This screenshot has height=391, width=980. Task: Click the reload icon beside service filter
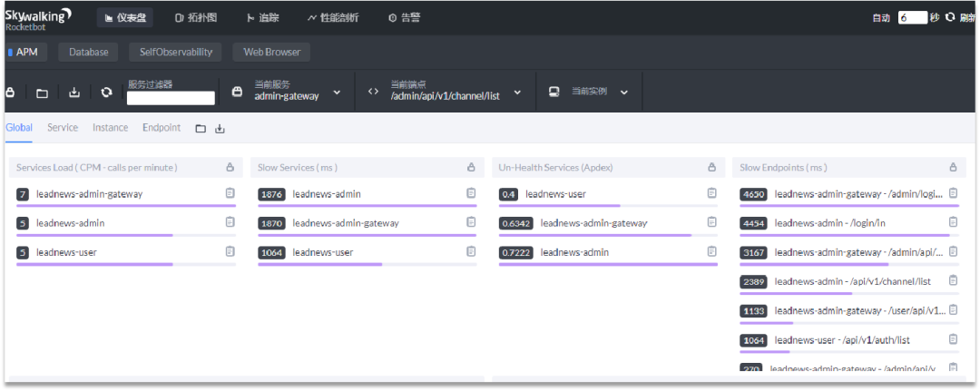[x=106, y=93]
